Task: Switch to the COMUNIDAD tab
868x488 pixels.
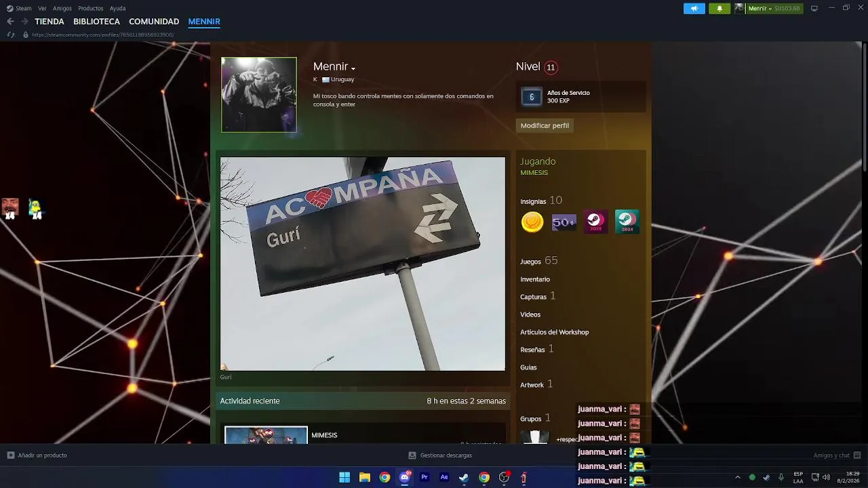Action: point(154,22)
